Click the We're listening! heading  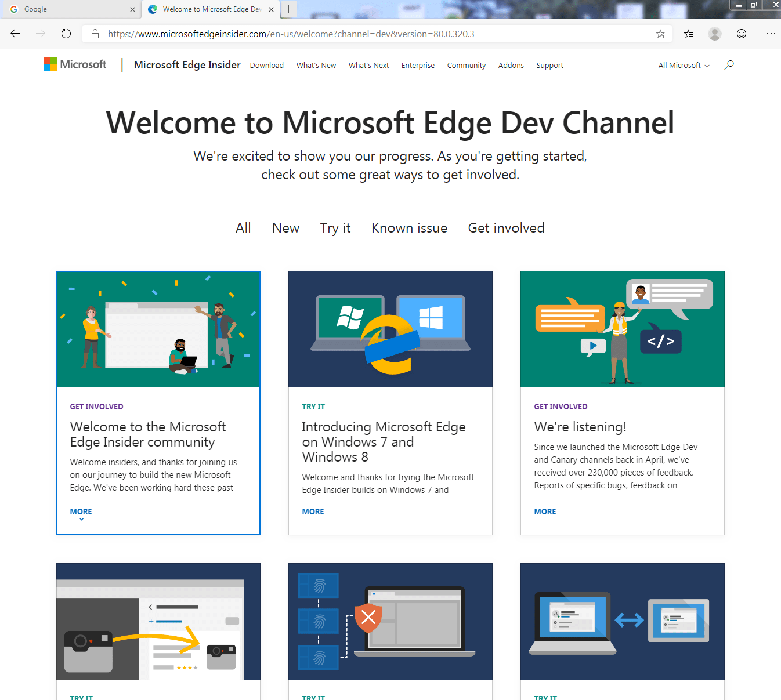click(580, 427)
